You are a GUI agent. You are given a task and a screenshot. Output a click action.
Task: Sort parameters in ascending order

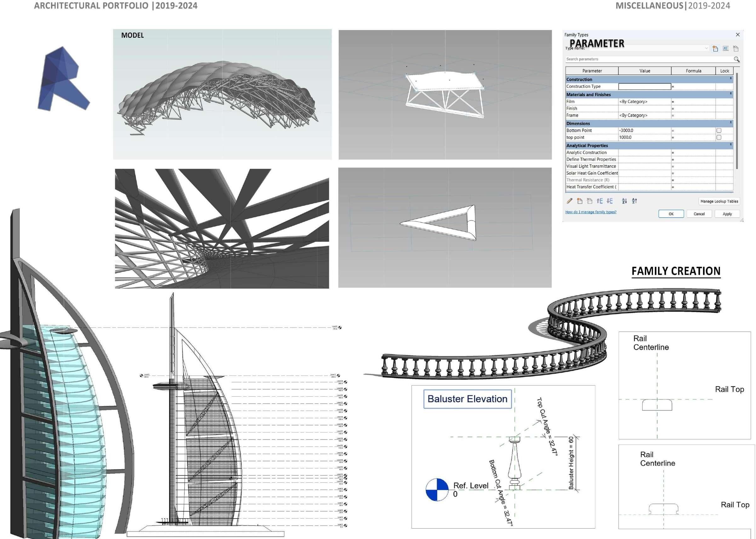tap(624, 201)
